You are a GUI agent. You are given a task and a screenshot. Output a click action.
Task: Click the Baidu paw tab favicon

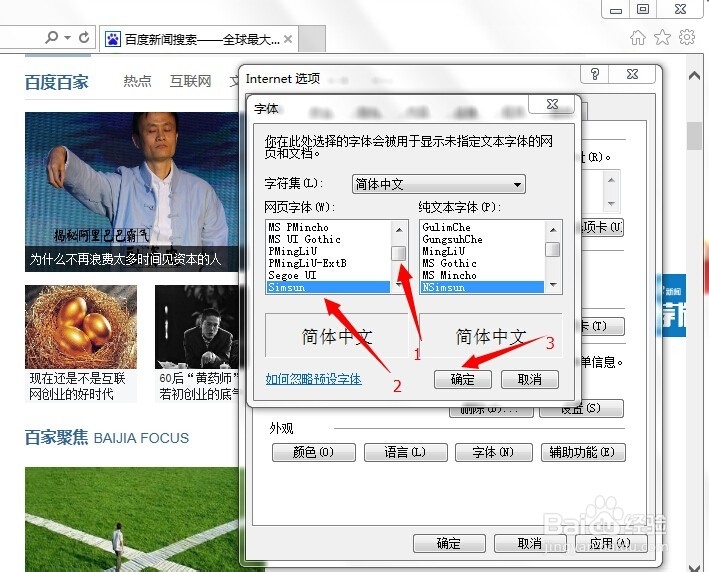coord(113,39)
